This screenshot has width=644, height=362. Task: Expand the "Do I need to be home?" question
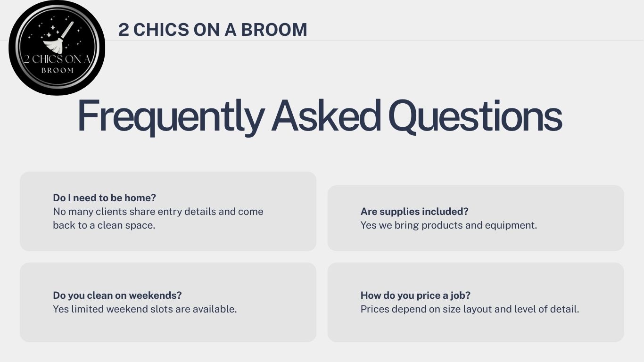pos(104,197)
